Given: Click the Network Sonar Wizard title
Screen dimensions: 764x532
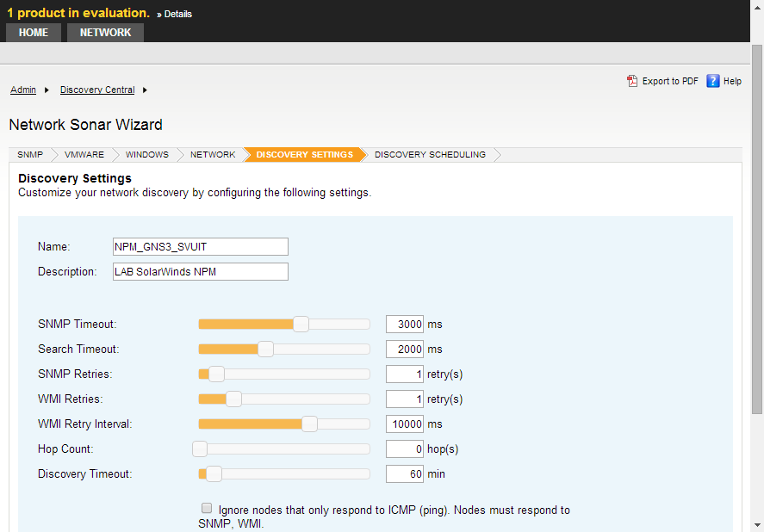Looking at the screenshot, I should [86, 125].
